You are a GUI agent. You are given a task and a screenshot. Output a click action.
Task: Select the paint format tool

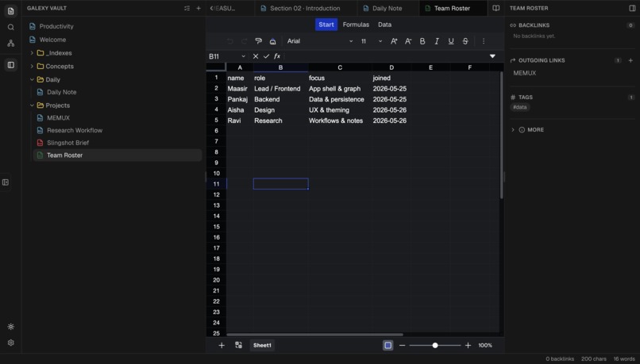[x=258, y=41]
